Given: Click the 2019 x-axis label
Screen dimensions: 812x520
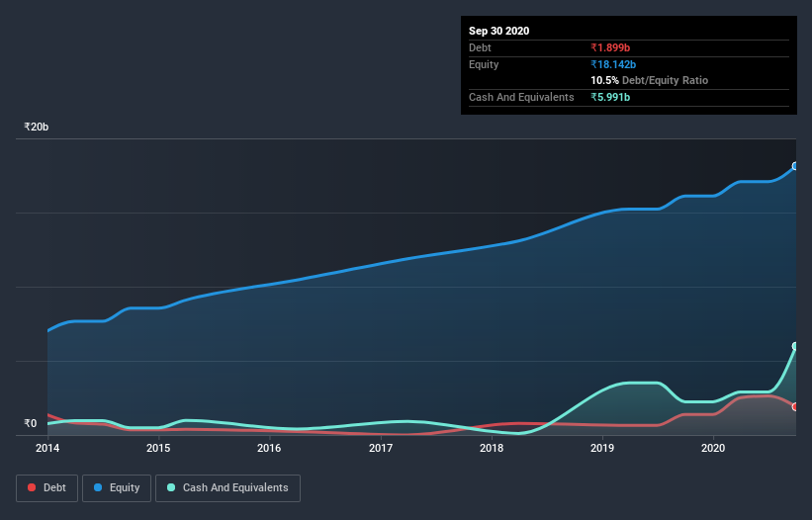Looking at the screenshot, I should click(602, 448).
